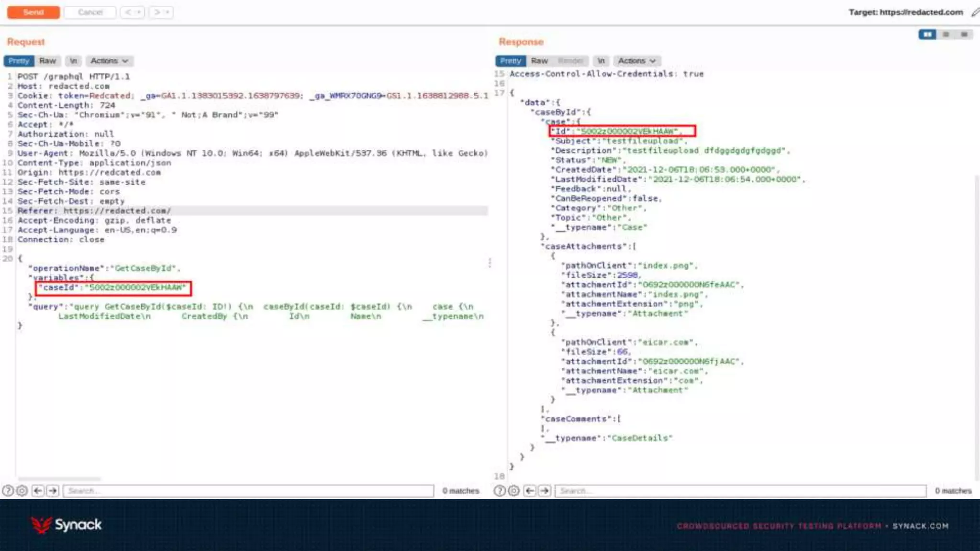
Task: Open the Request Actions dropdown
Action: tap(109, 61)
